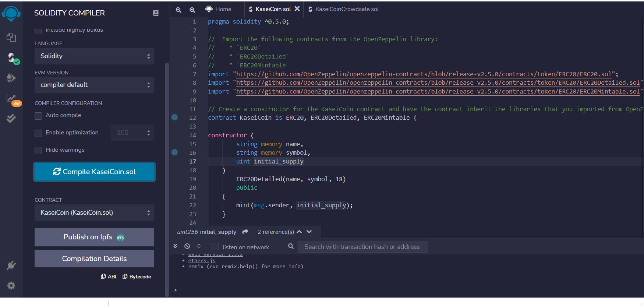Adjust the optimization runs 200 stepper
The height and width of the screenshot is (306, 644).
click(132, 133)
